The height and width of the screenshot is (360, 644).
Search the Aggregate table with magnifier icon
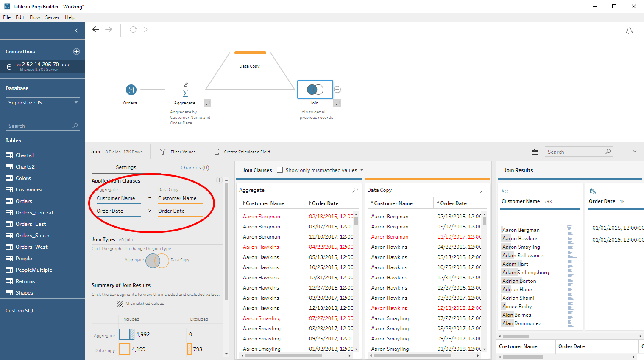point(355,190)
